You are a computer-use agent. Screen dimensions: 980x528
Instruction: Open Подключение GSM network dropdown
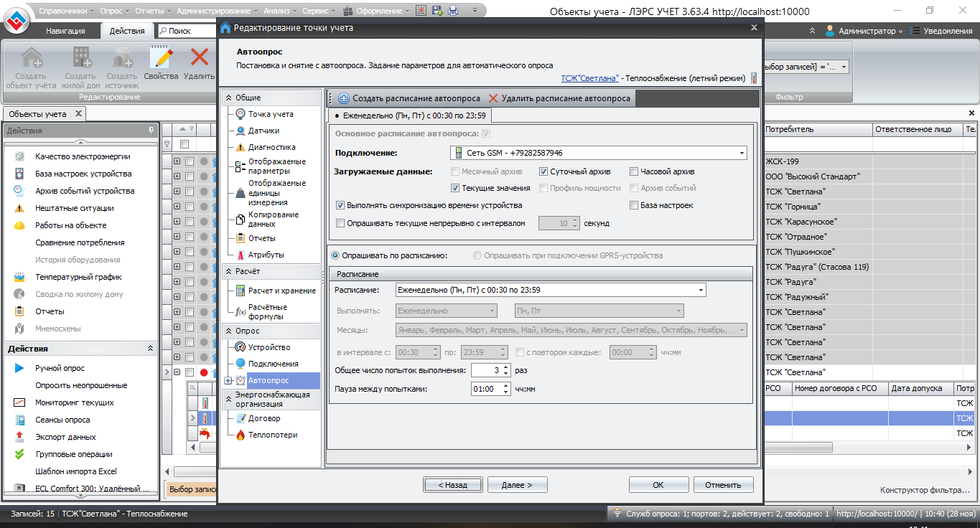pos(741,153)
